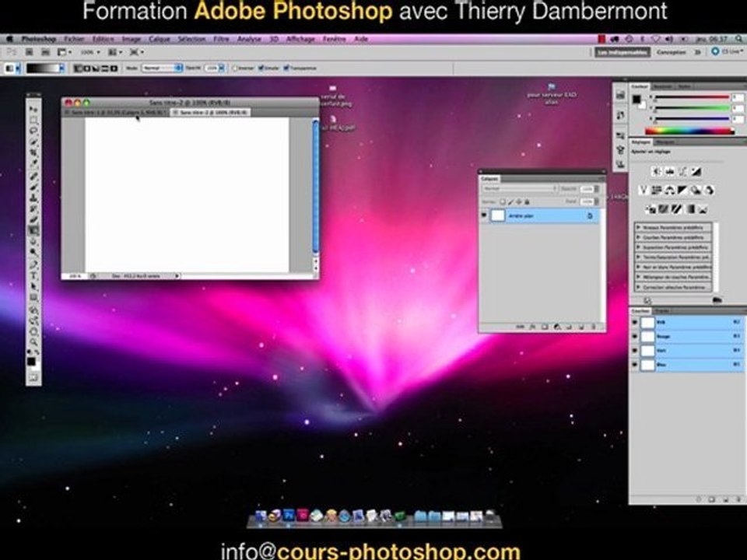Select Conception workspace
The height and width of the screenshot is (560, 747).
[x=672, y=52]
